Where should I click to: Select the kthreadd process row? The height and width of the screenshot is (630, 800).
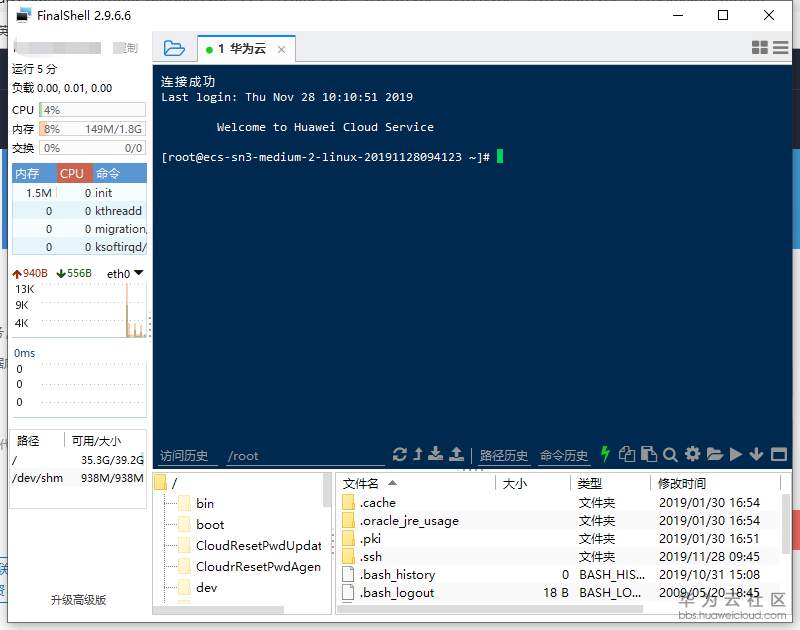tap(80, 211)
